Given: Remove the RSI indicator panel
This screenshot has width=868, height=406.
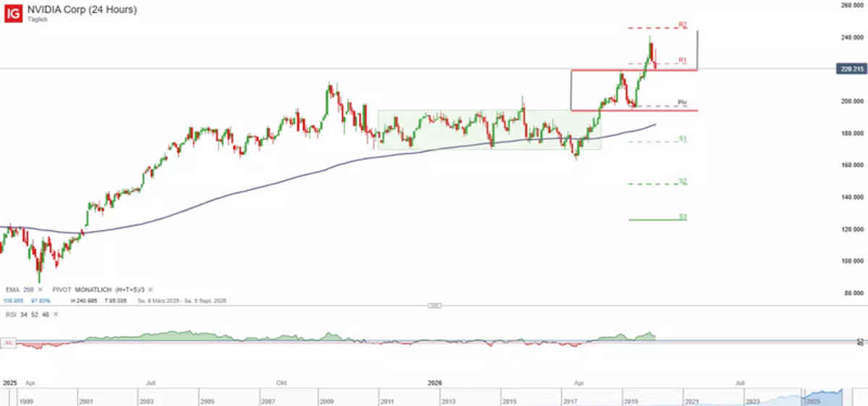Looking at the screenshot, I should [x=56, y=314].
